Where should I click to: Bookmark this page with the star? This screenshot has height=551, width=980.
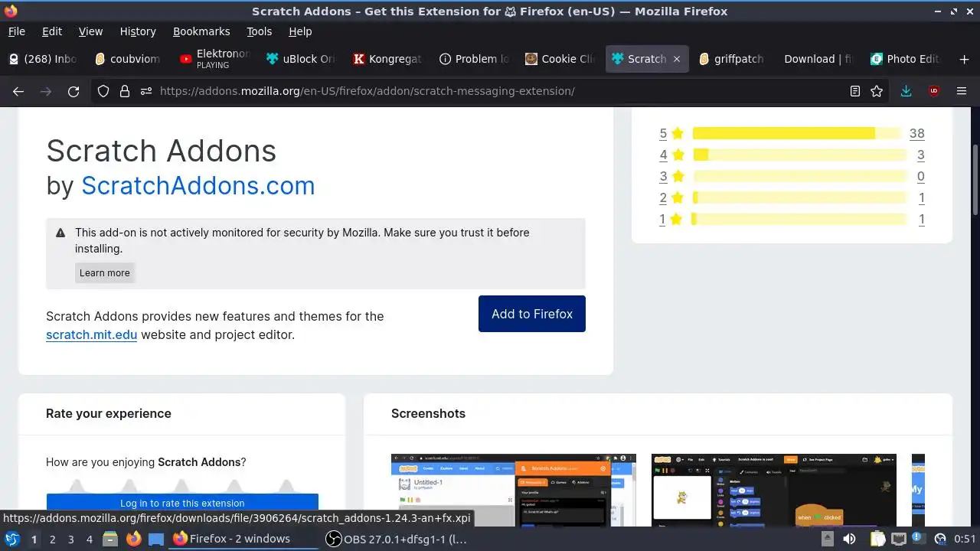tap(877, 91)
